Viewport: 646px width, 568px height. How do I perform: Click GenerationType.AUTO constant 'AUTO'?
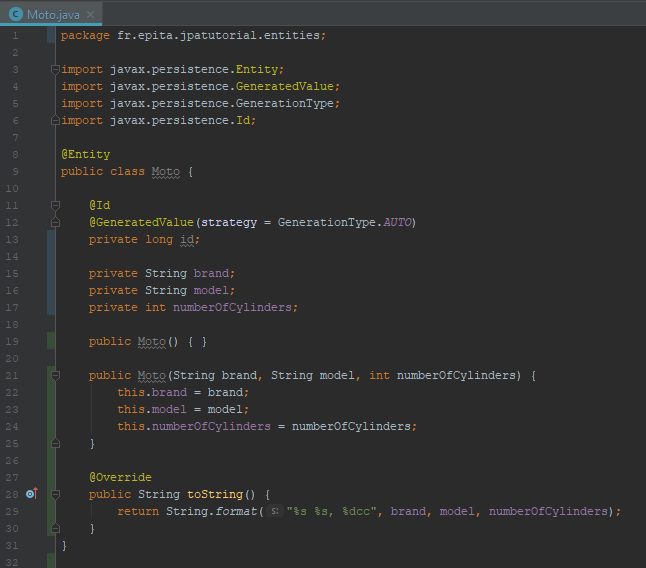pos(397,222)
